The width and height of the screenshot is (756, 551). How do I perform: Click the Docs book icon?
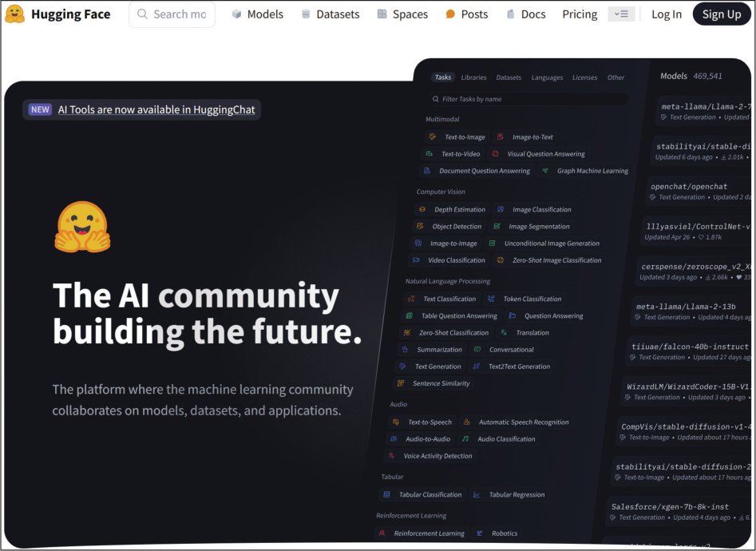click(x=511, y=14)
